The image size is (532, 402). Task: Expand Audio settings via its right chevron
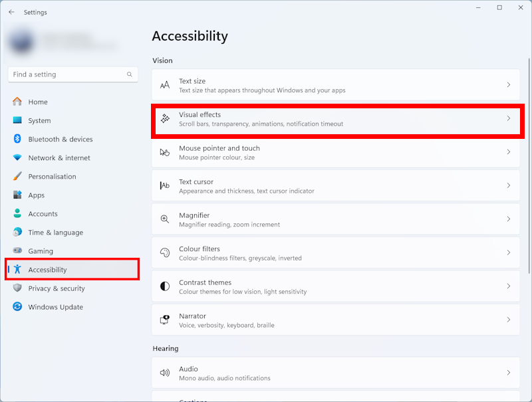pos(508,373)
